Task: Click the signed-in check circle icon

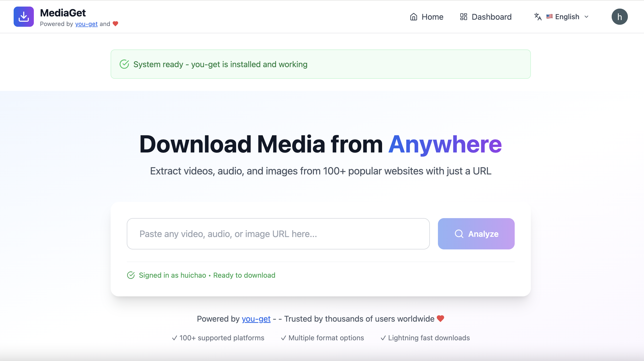Action: click(x=131, y=275)
